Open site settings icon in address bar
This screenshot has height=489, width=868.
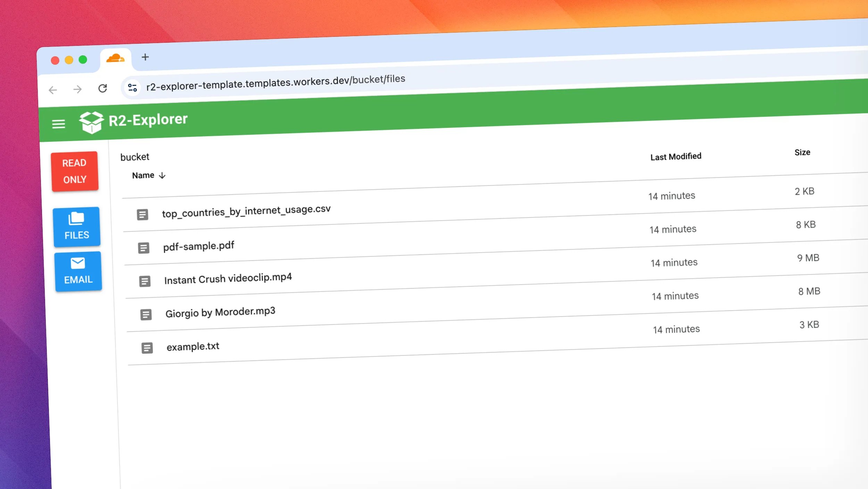132,87
